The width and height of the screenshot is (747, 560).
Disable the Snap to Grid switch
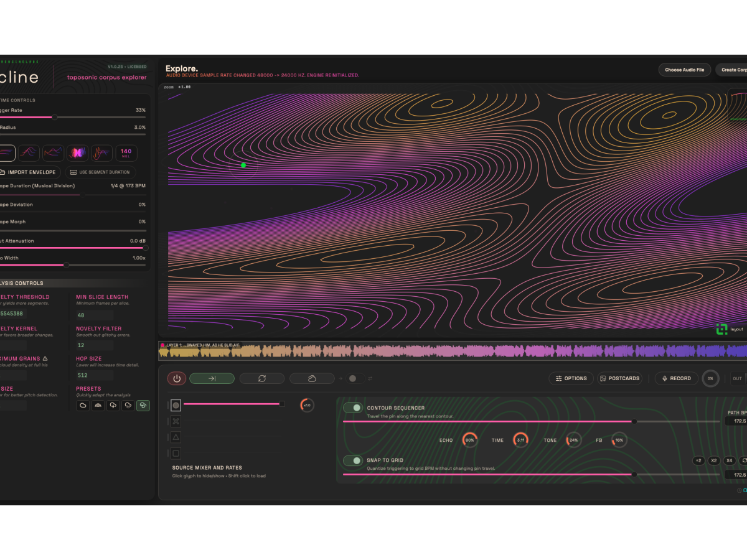click(x=353, y=460)
